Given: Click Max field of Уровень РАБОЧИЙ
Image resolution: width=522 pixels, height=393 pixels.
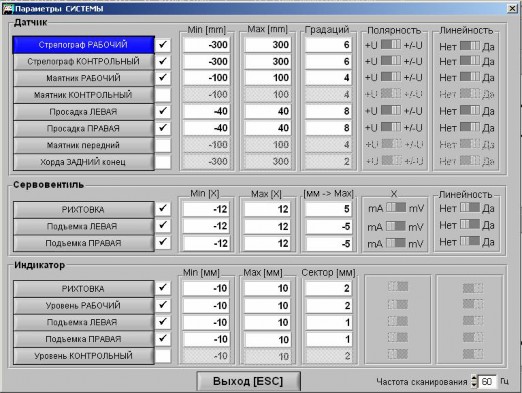Looking at the screenshot, I should click(267, 306).
